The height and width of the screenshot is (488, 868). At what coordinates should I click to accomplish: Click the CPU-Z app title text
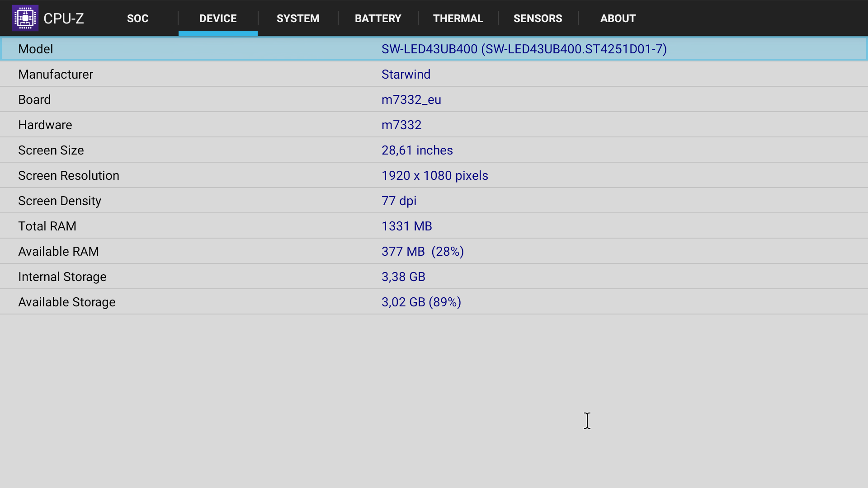pyautogui.click(x=64, y=19)
